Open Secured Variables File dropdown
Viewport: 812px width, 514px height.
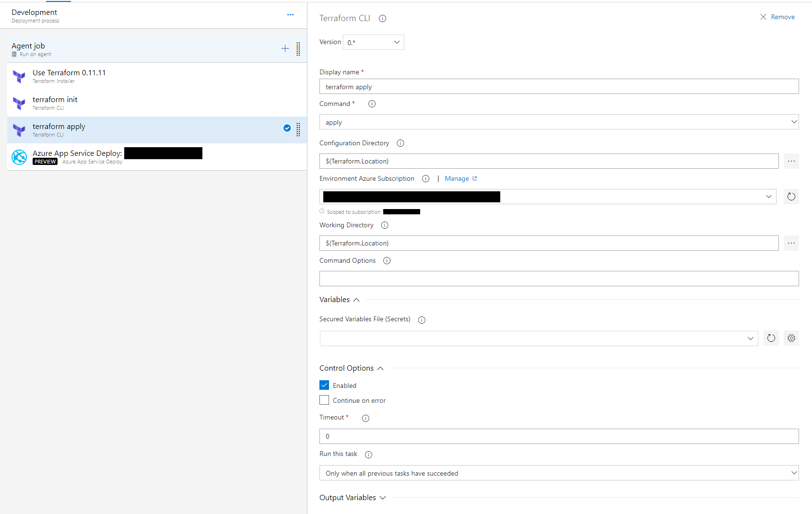pos(539,339)
